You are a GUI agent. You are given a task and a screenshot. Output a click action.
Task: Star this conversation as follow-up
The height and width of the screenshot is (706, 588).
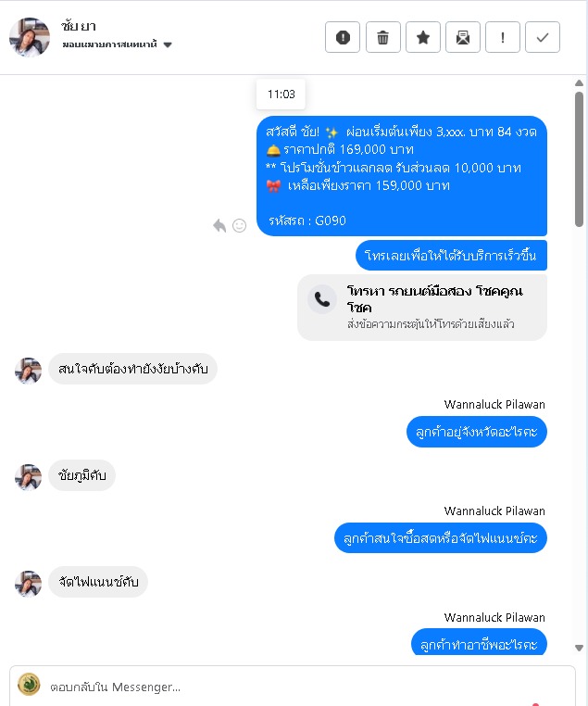pyautogui.click(x=423, y=37)
